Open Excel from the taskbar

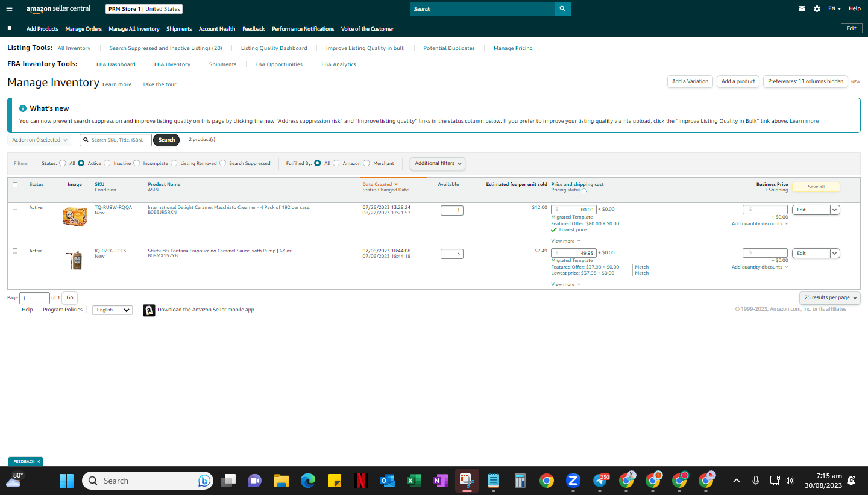tap(414, 481)
